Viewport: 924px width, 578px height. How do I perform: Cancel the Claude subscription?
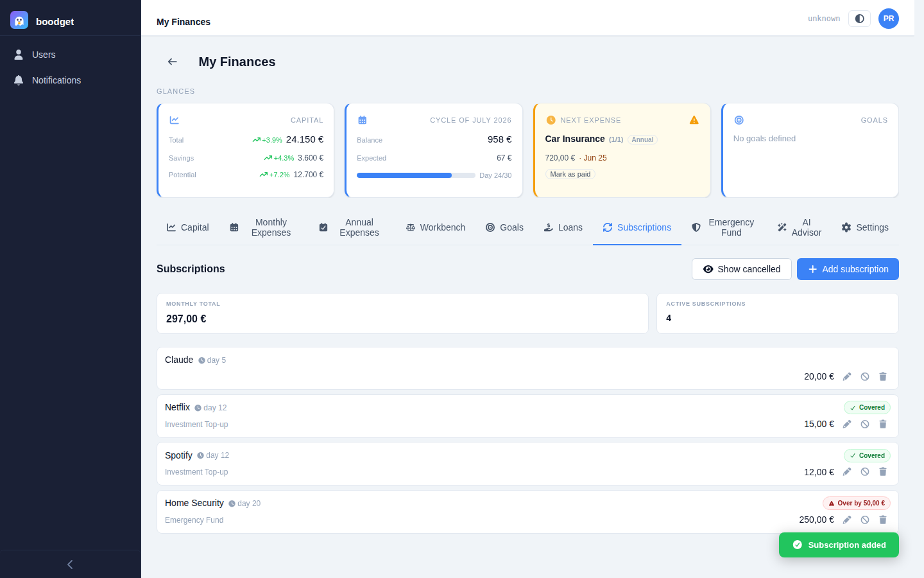tap(865, 377)
